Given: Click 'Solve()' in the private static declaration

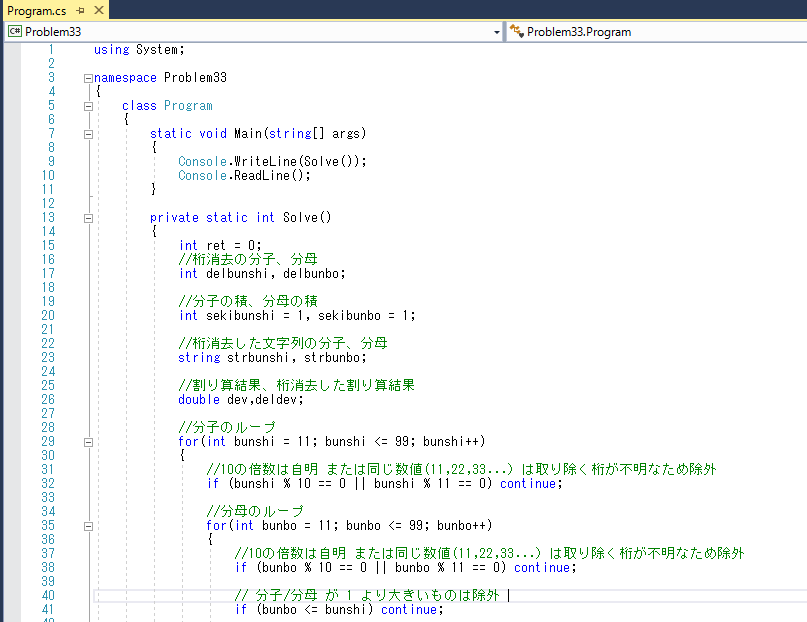Looking at the screenshot, I should 307,218.
